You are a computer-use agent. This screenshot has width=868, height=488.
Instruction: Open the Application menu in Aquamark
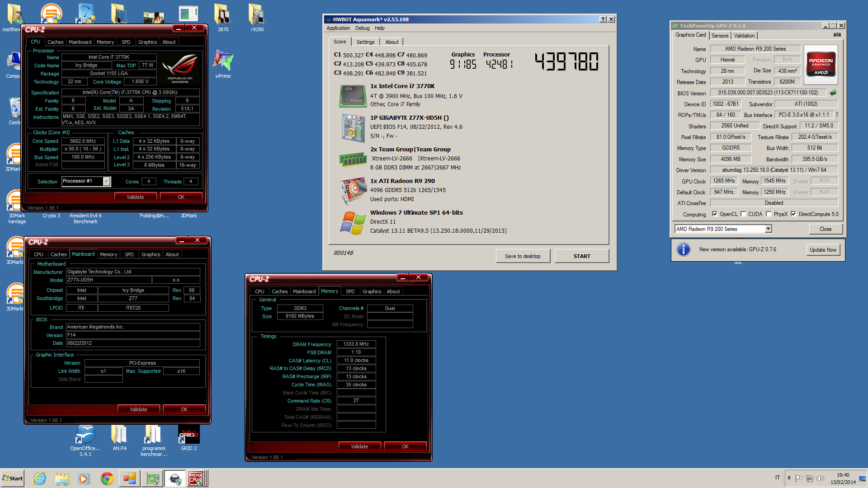338,28
